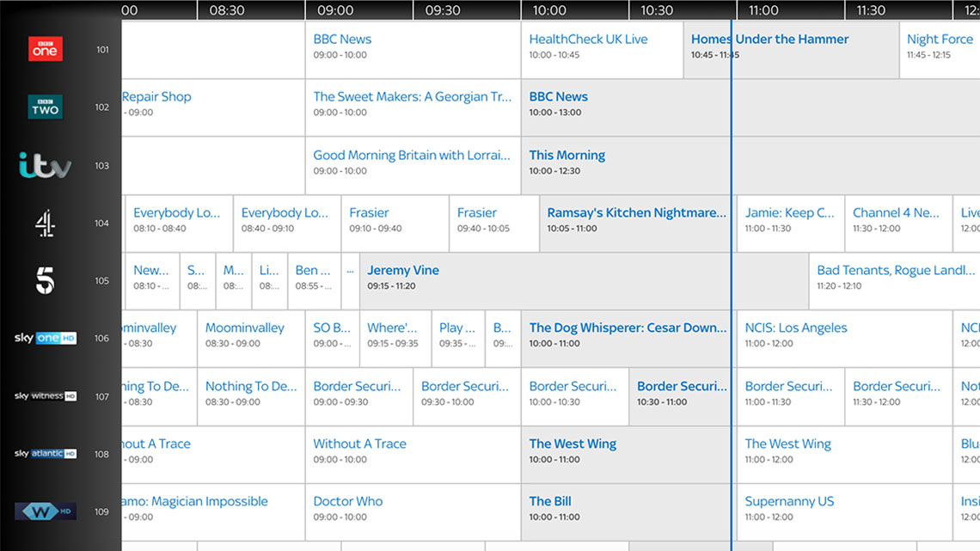Jump to the 09:00 time header
Screen dimensions: 980x551
pyautogui.click(x=335, y=10)
